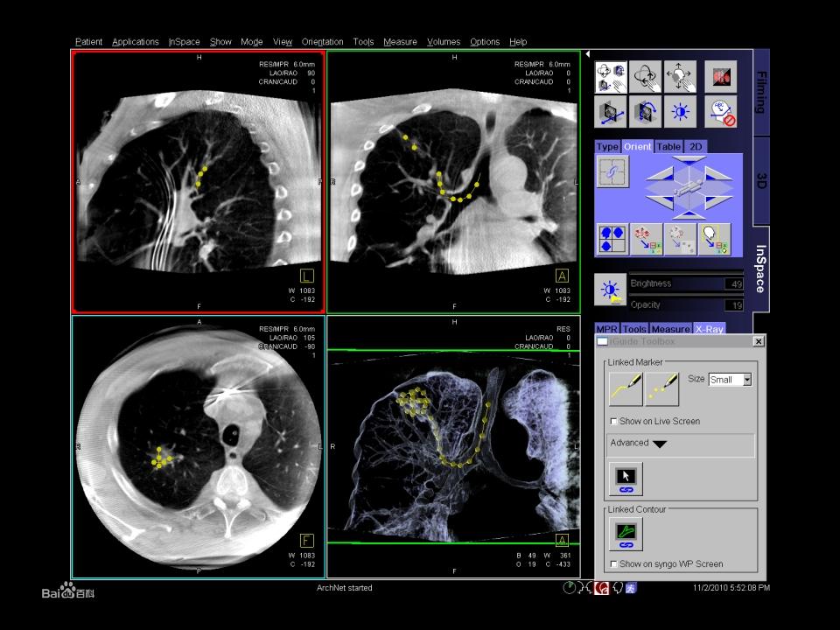Screen dimensions: 840x630
Task: Select the linked polyline marker pen tool
Action: (626, 388)
